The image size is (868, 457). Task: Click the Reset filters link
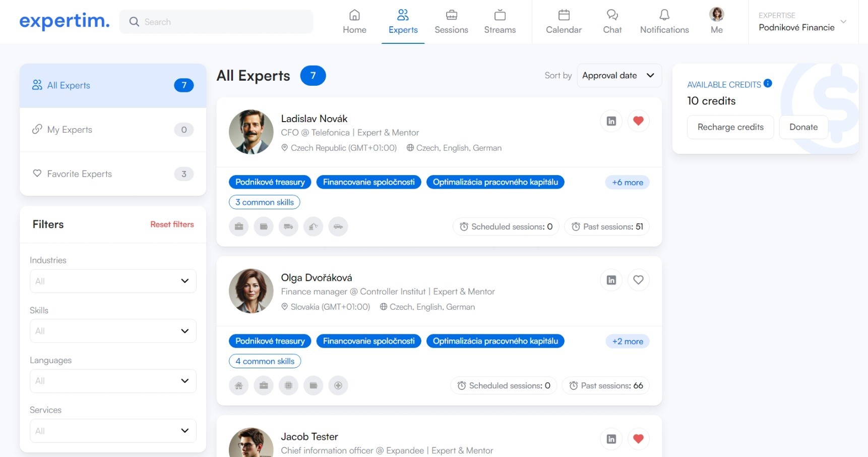(172, 224)
